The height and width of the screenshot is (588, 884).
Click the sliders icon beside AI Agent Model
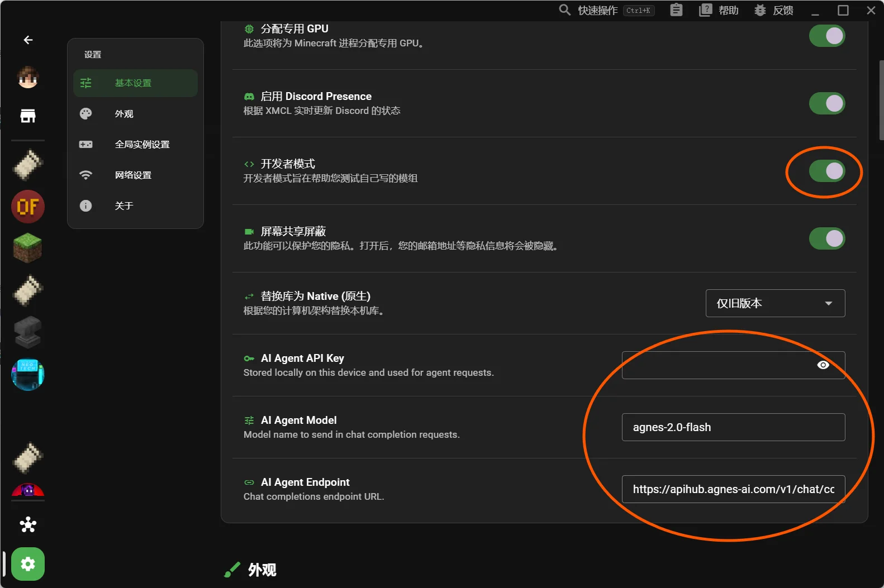249,420
